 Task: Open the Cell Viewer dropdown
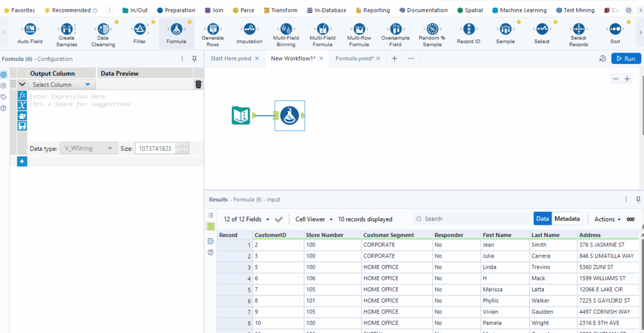coord(314,219)
